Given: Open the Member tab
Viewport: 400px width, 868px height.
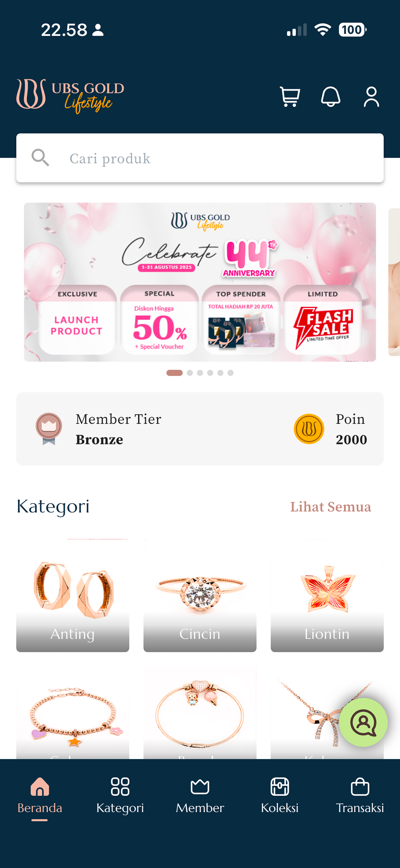Looking at the screenshot, I should coord(200,796).
